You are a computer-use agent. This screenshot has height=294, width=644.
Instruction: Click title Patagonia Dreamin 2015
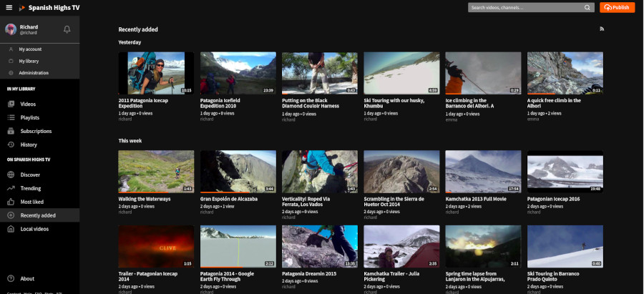tap(309, 274)
